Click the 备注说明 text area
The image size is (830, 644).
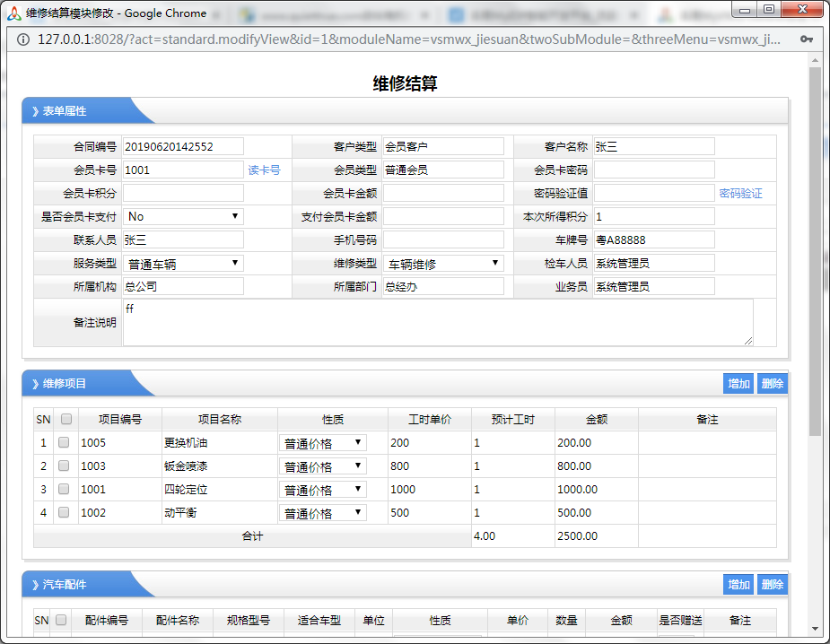(x=437, y=322)
